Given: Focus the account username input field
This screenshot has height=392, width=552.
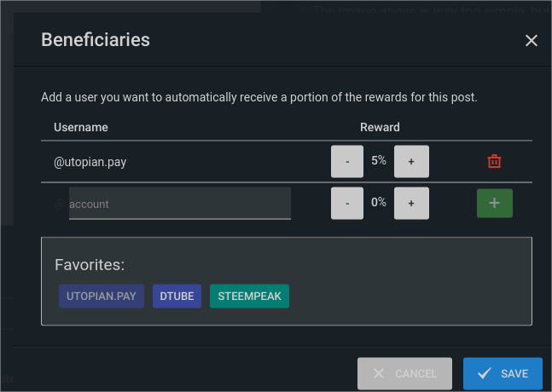Looking at the screenshot, I should tap(180, 203).
